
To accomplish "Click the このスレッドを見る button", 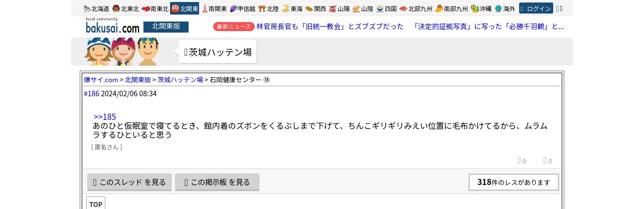I will (x=129, y=182).
